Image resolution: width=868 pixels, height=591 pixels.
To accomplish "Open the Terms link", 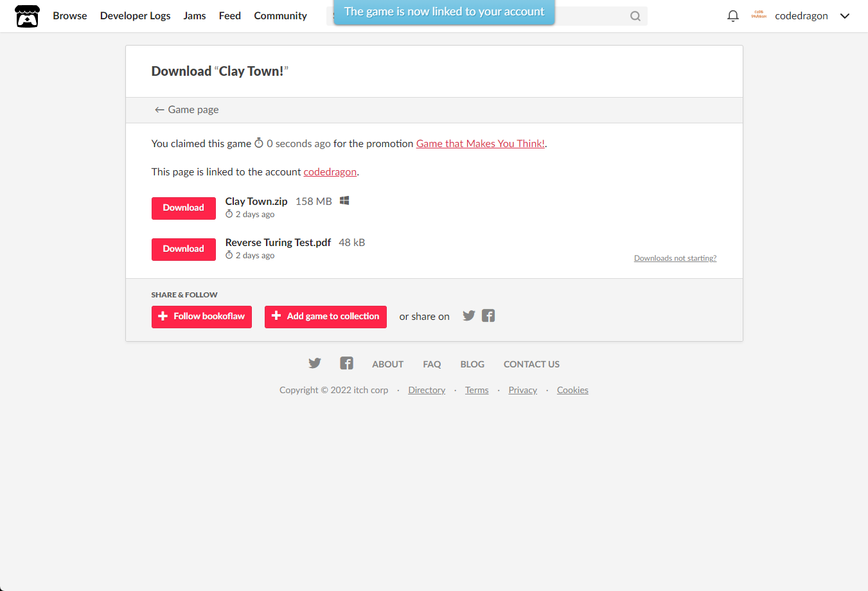I will (477, 390).
